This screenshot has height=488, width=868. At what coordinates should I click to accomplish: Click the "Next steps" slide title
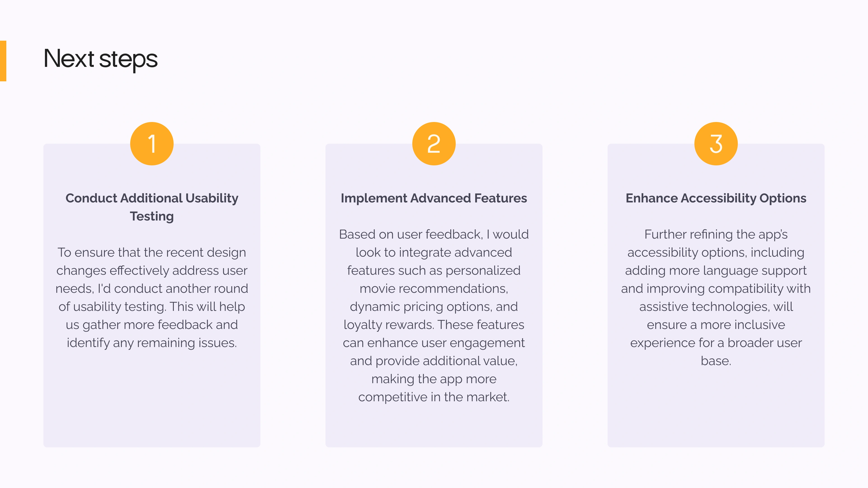point(100,59)
